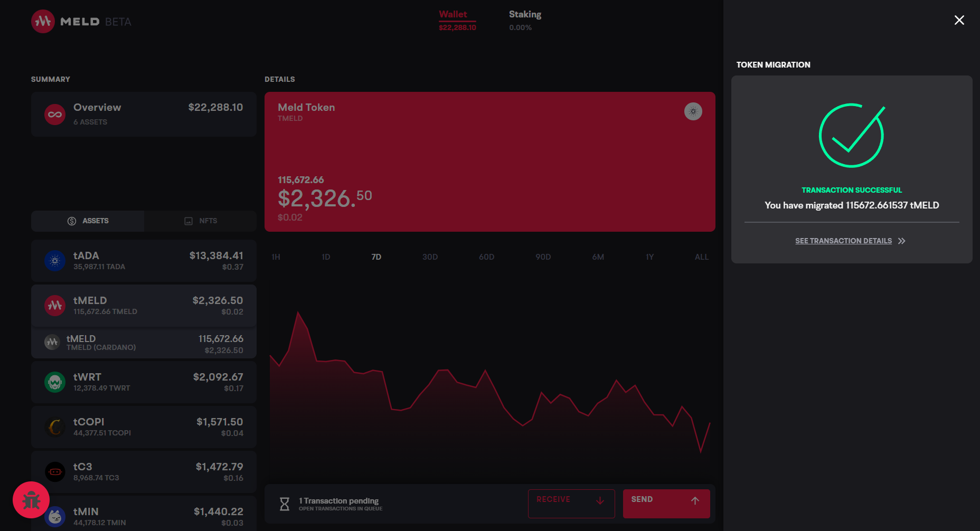Click the 7-day price chart
The image size is (980, 531).
[490, 382]
